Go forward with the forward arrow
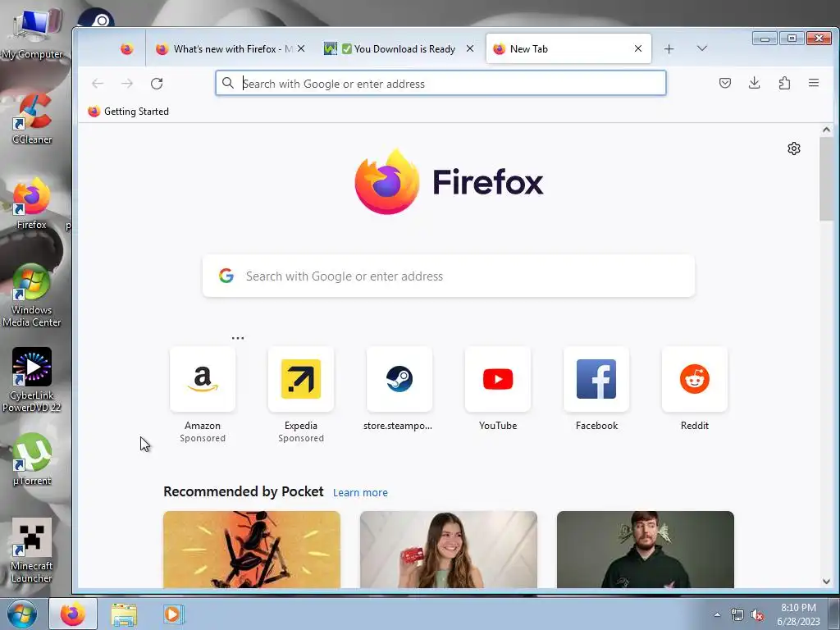Viewport: 840px width, 630px height. (x=127, y=84)
